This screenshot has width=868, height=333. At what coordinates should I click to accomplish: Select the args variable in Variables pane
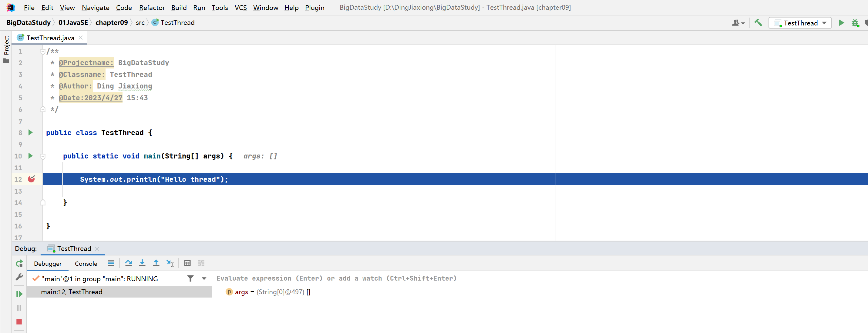[x=267, y=292]
